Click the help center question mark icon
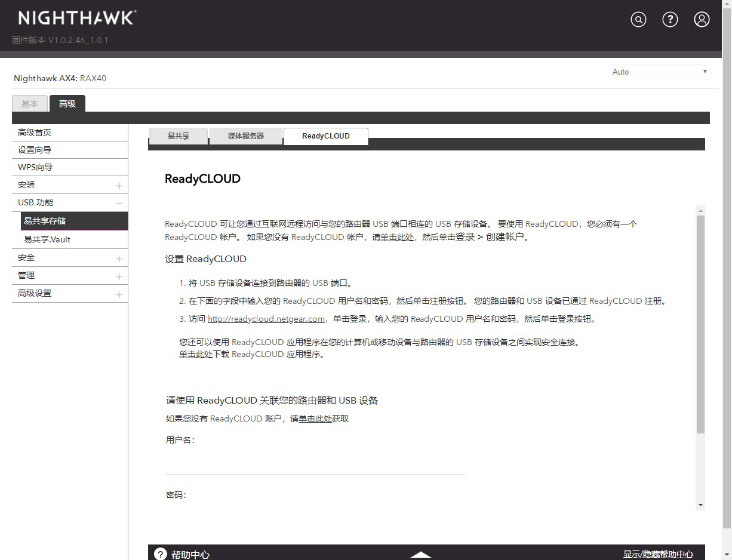Viewport: 732px width, 560px height. (160, 554)
